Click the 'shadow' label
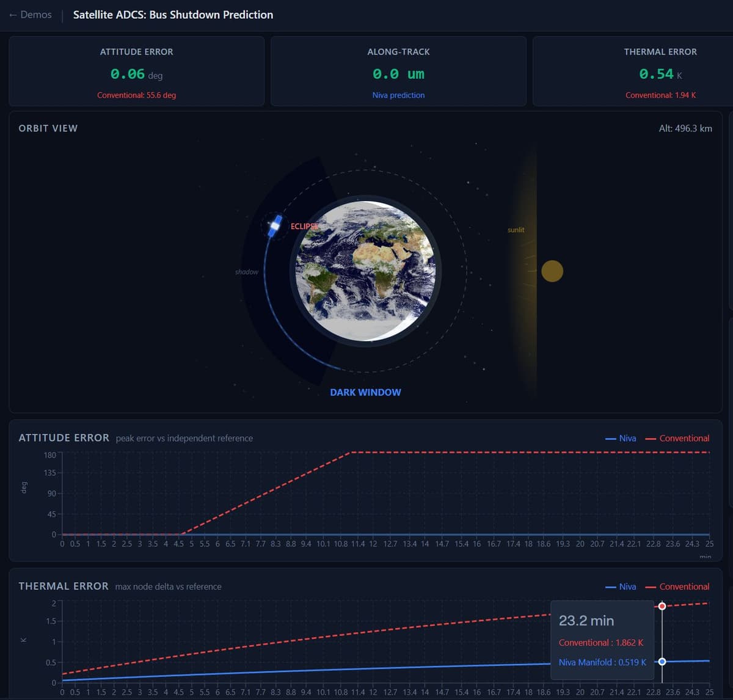733x700 pixels. tap(247, 272)
